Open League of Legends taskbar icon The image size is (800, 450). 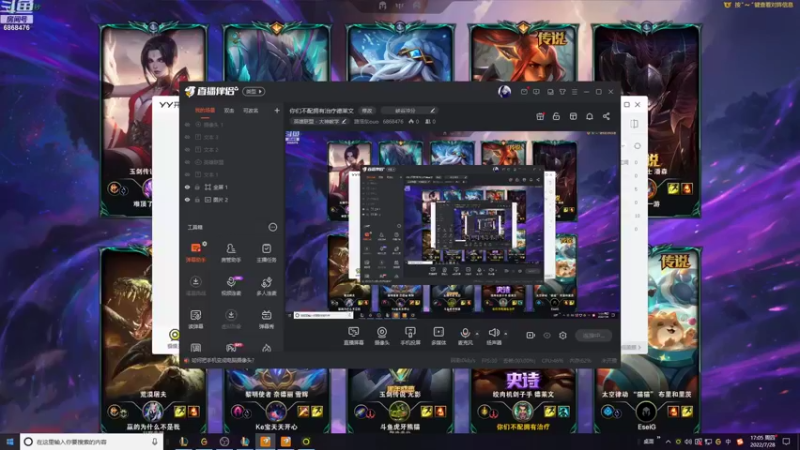184,442
